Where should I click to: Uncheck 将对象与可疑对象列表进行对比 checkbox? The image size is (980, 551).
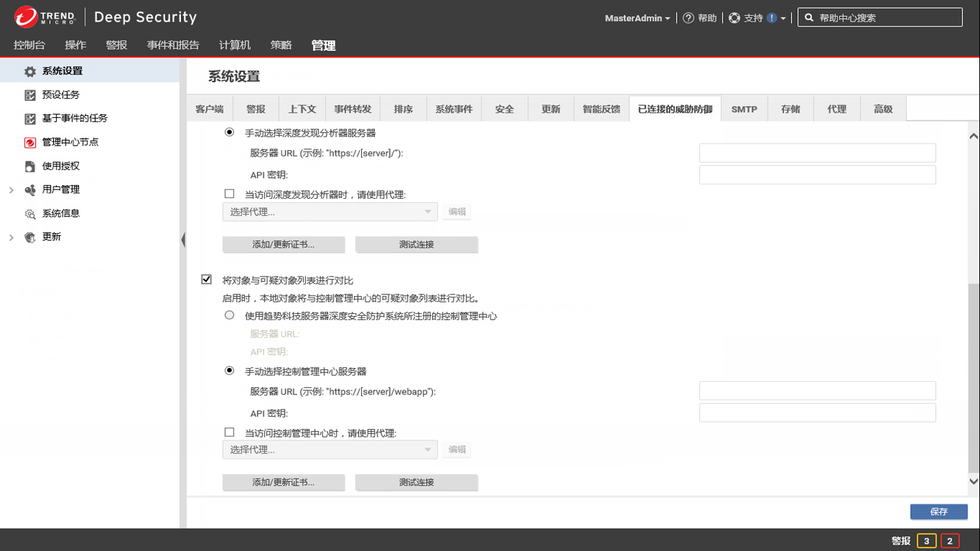tap(207, 280)
